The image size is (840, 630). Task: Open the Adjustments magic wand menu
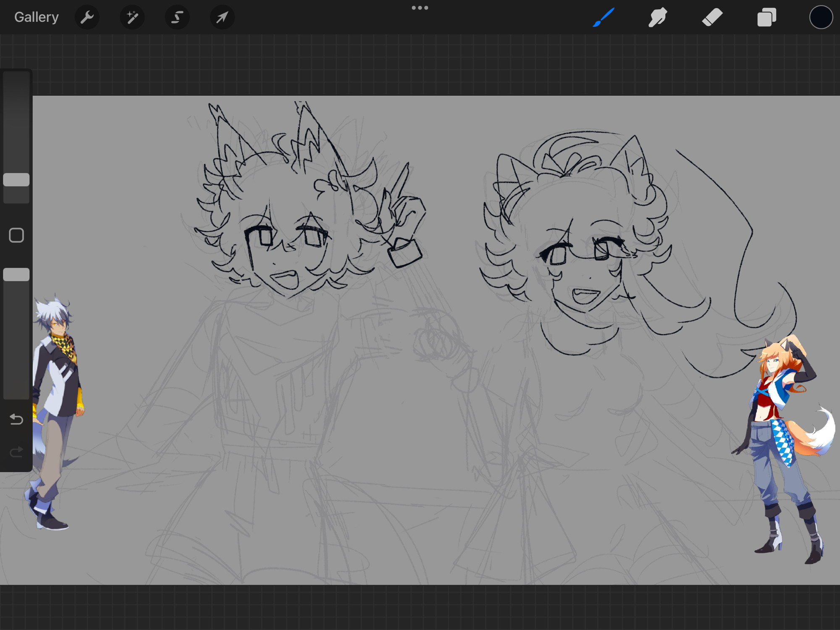(132, 17)
